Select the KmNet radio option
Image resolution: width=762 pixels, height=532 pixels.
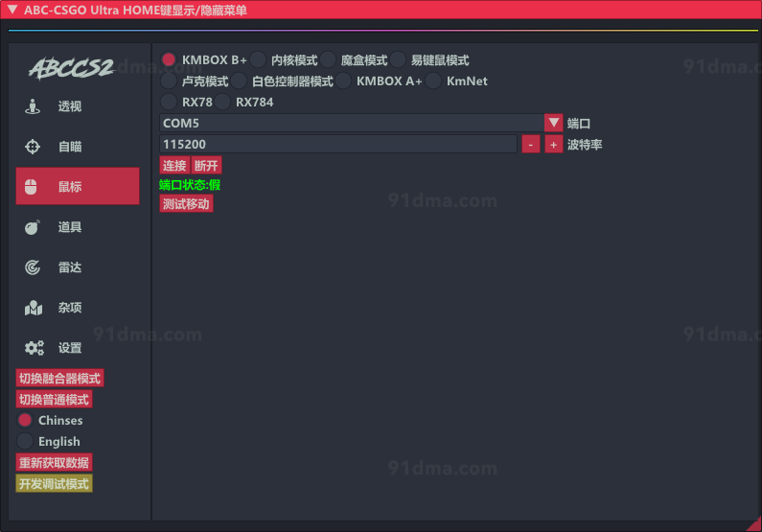coord(433,81)
